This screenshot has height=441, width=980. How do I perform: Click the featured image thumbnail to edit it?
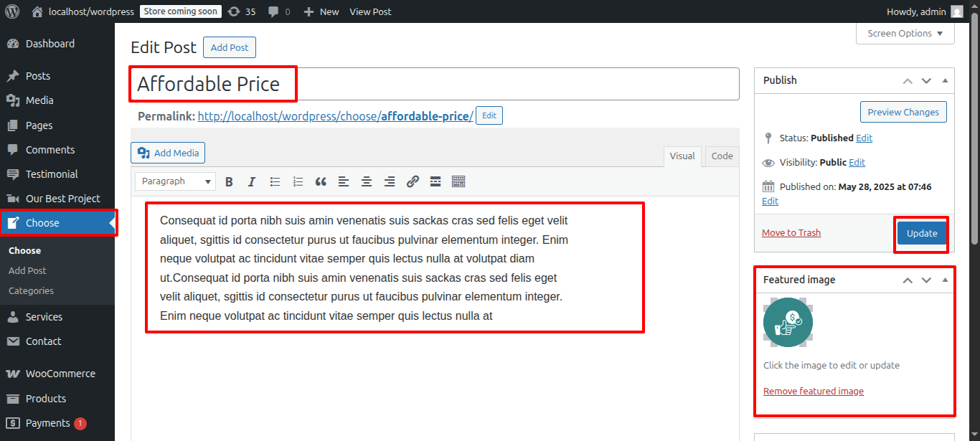(x=788, y=322)
